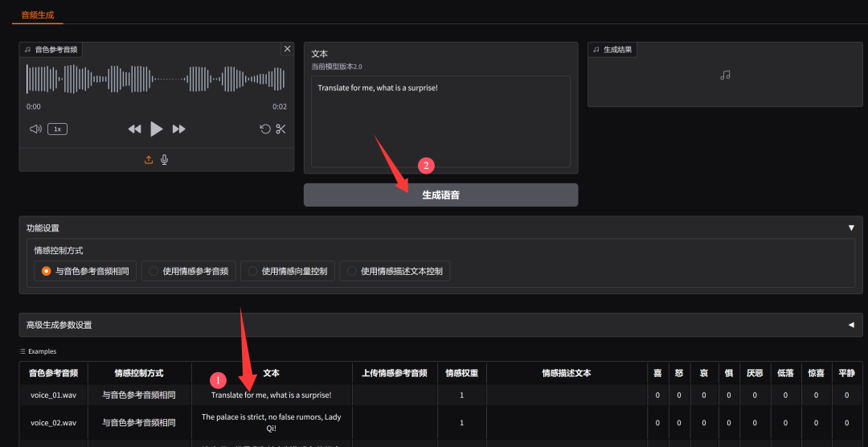The image size is (868, 447).
Task: Select 使用情感向量控制 radio option
Action: pos(252,272)
